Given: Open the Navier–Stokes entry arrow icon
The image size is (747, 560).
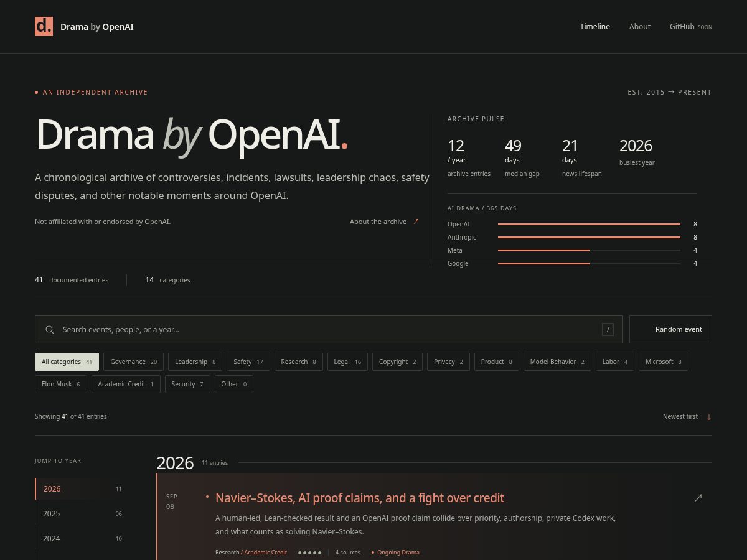Looking at the screenshot, I should tap(698, 498).
